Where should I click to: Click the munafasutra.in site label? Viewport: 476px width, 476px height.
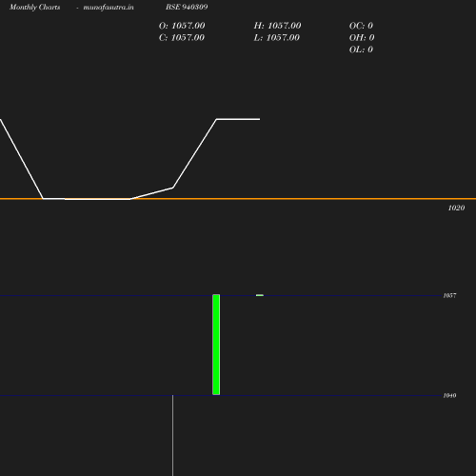tap(109, 8)
